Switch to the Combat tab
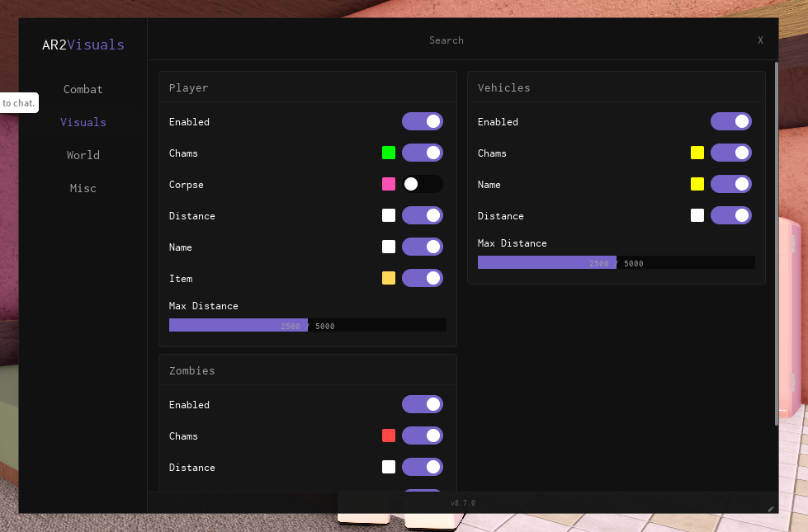 83,89
